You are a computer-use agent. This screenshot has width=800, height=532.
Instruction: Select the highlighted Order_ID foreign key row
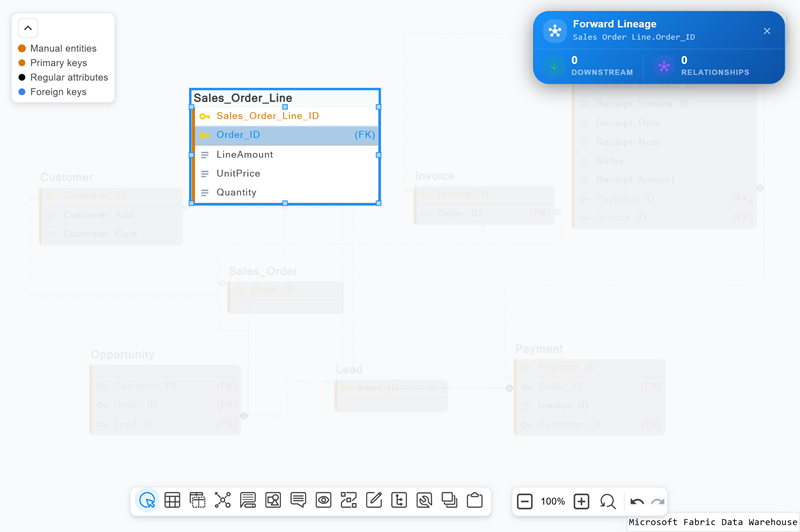286,135
